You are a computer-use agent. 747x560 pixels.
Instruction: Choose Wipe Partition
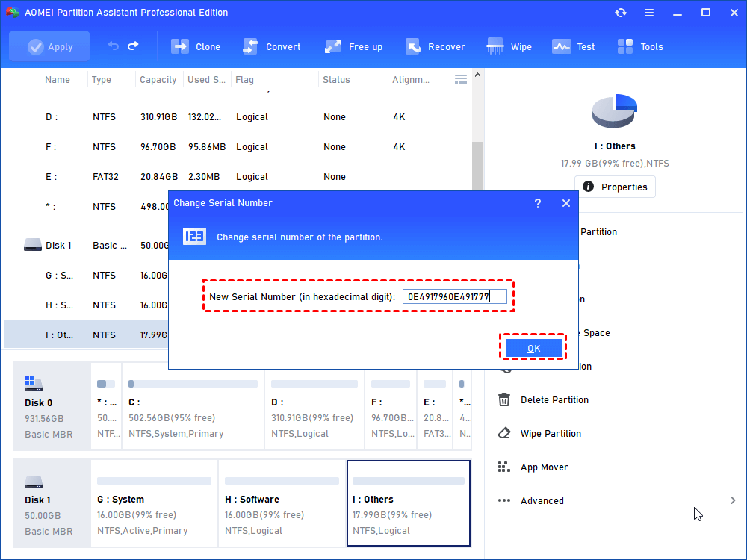pyautogui.click(x=551, y=434)
